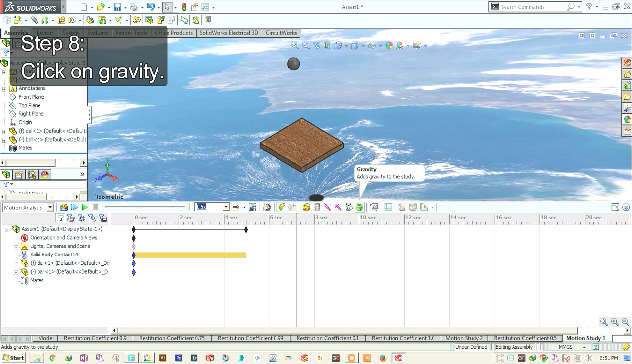Click the Undo icon
This screenshot has width=632, height=364.
click(151, 7)
